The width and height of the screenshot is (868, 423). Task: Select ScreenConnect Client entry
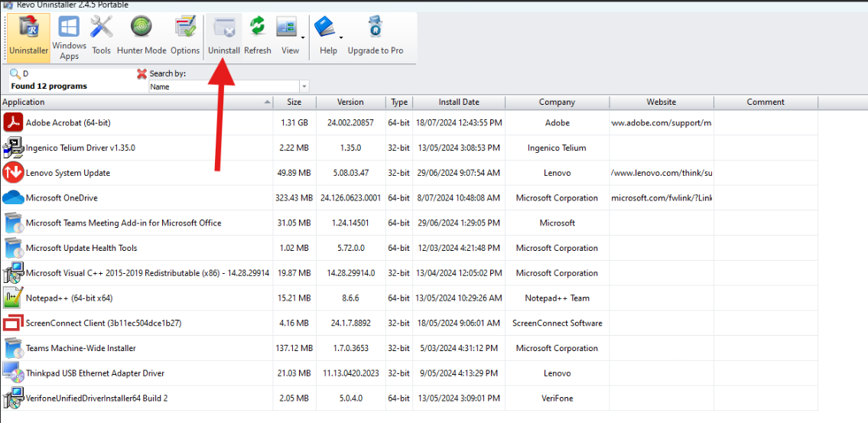(410, 323)
